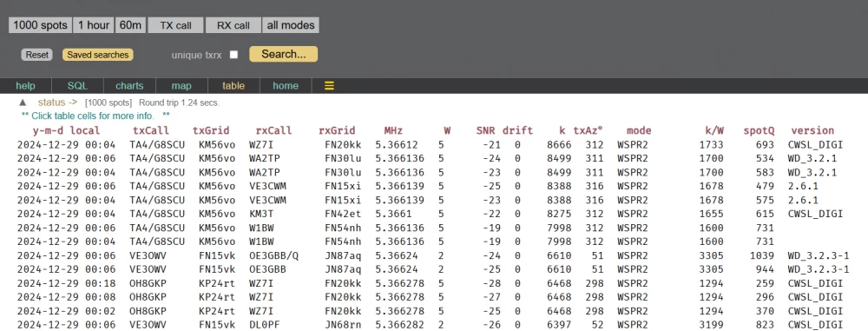Open the help menu item
Image resolution: width=868 pixels, height=331 pixels.
25,86
